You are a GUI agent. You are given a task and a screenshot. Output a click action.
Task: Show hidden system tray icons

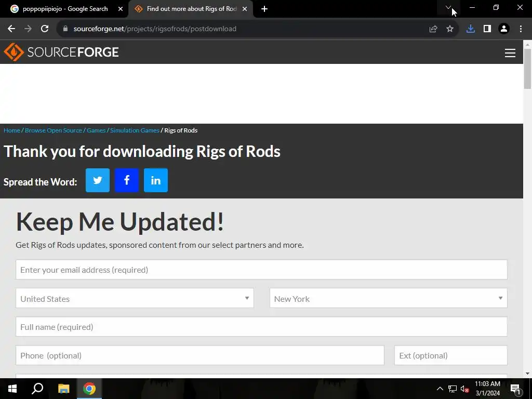440,389
